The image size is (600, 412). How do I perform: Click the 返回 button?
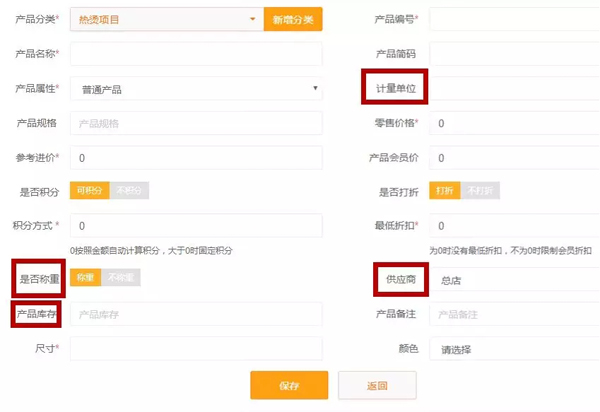pyautogui.click(x=376, y=385)
